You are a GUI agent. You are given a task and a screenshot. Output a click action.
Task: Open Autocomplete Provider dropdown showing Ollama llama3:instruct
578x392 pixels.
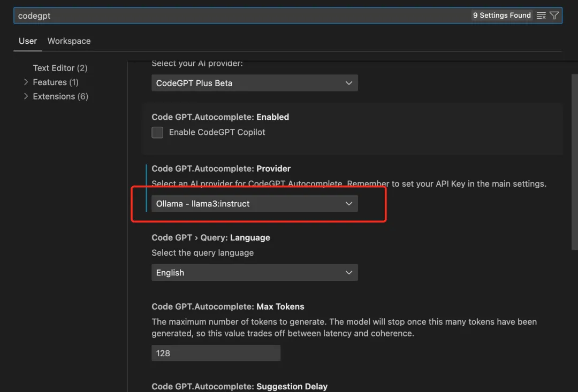254,203
